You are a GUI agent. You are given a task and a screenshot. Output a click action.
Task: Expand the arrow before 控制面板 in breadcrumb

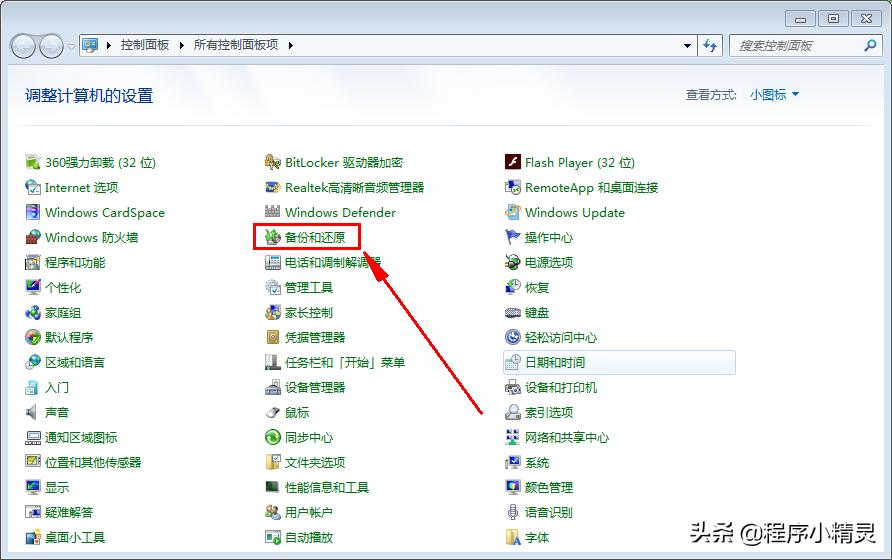point(109,46)
